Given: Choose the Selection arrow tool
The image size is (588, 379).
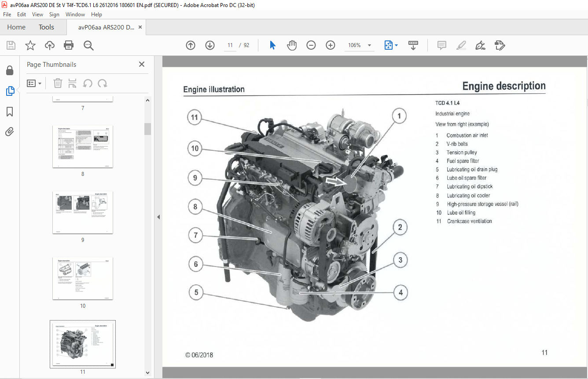Looking at the screenshot, I should click(x=272, y=45).
